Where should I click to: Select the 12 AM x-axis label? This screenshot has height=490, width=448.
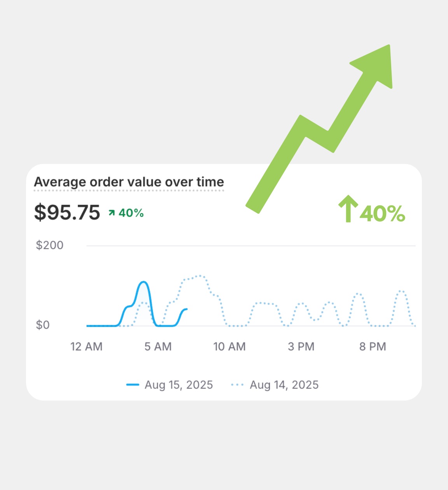click(86, 346)
